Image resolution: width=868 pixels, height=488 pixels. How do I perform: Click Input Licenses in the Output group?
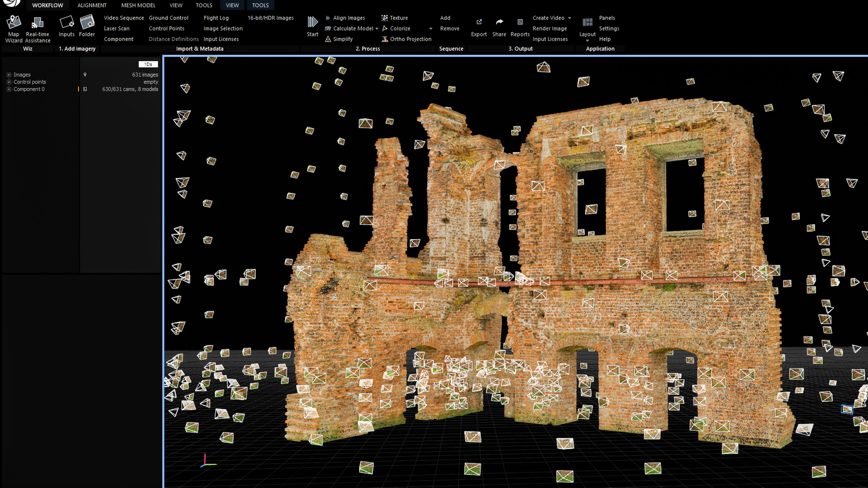[550, 39]
